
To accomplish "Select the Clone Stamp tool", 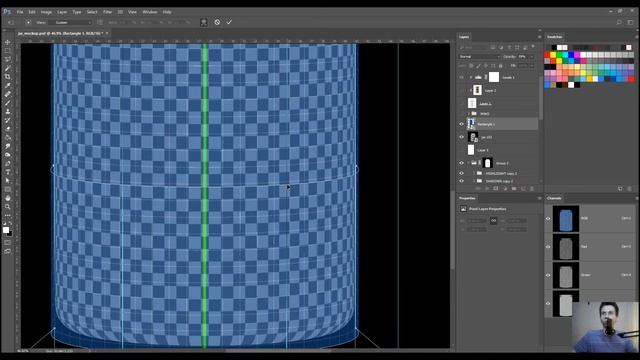I will pyautogui.click(x=7, y=111).
